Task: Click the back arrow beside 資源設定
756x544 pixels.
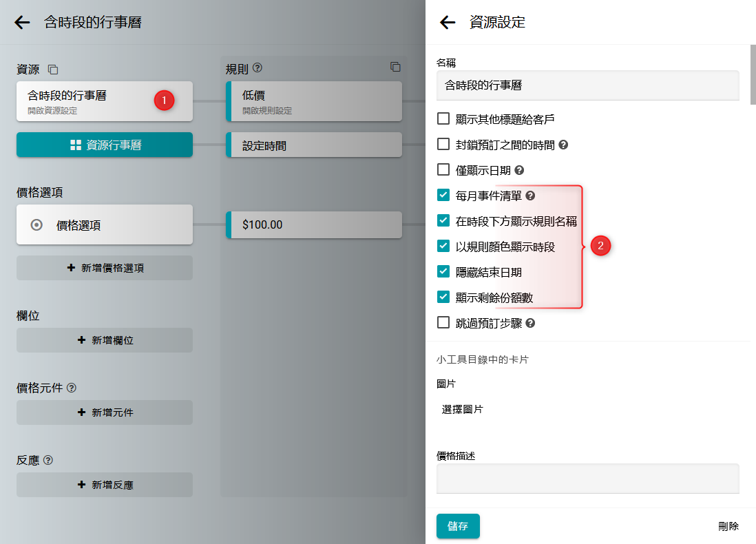Action: pos(448,23)
